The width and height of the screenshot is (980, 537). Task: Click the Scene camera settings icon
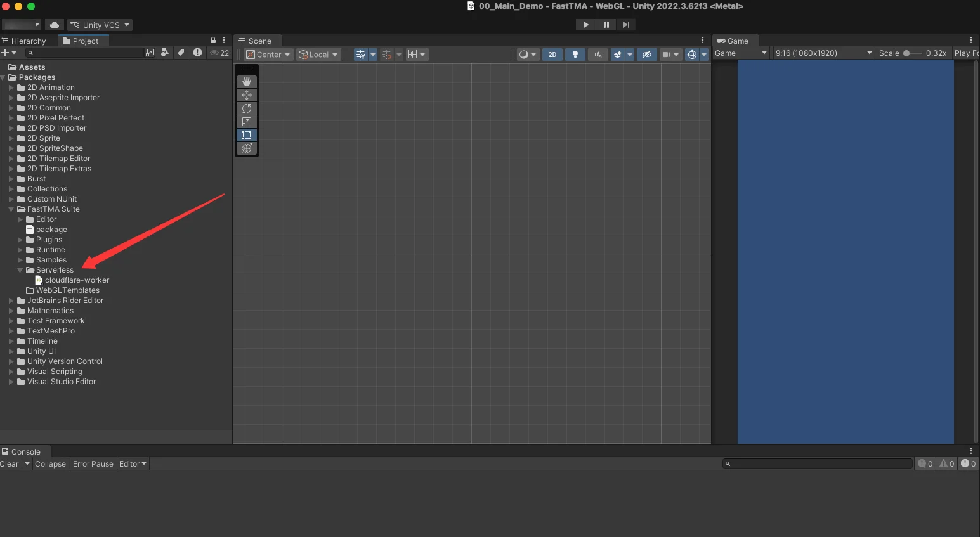[667, 55]
